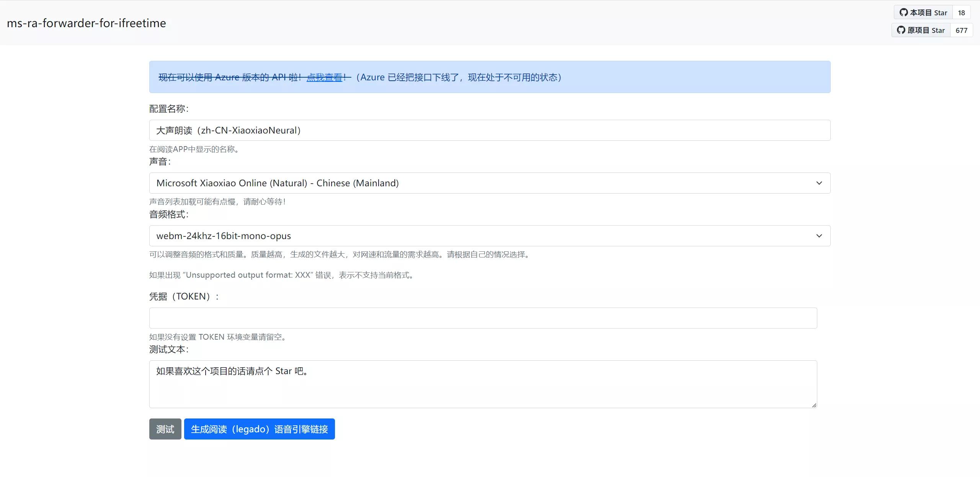Screen dimensions: 980x477
Task: Click the textarea resize handle corner
Action: click(x=814, y=405)
